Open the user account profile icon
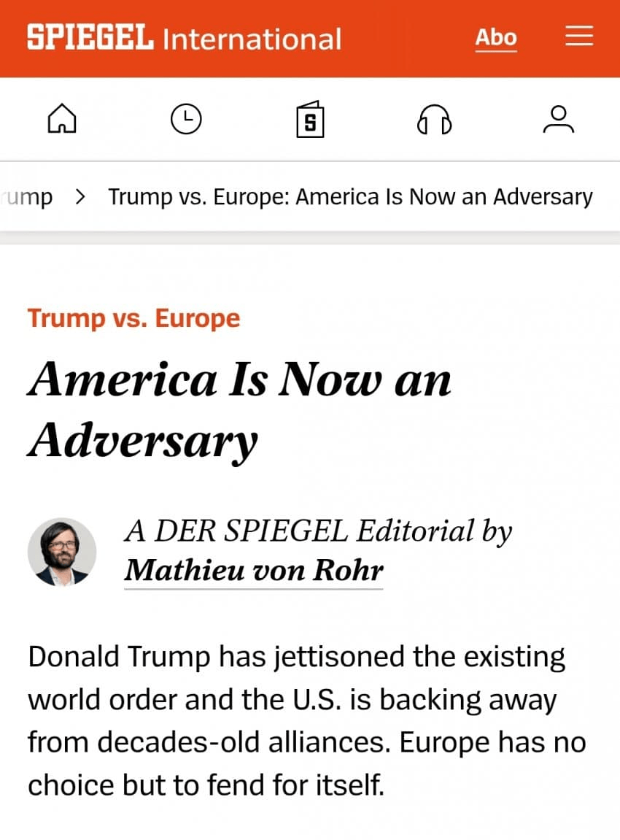620x840 pixels. [559, 119]
